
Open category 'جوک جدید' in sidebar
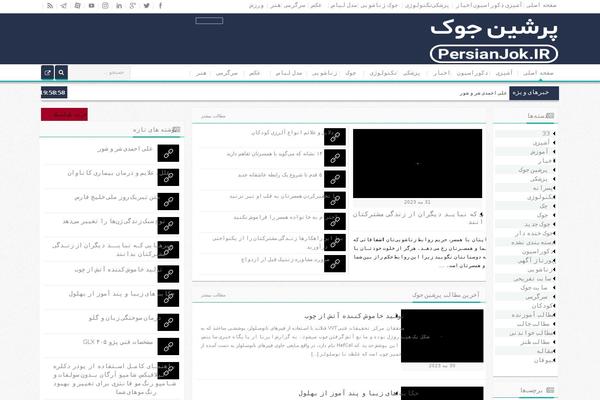[x=537, y=224]
